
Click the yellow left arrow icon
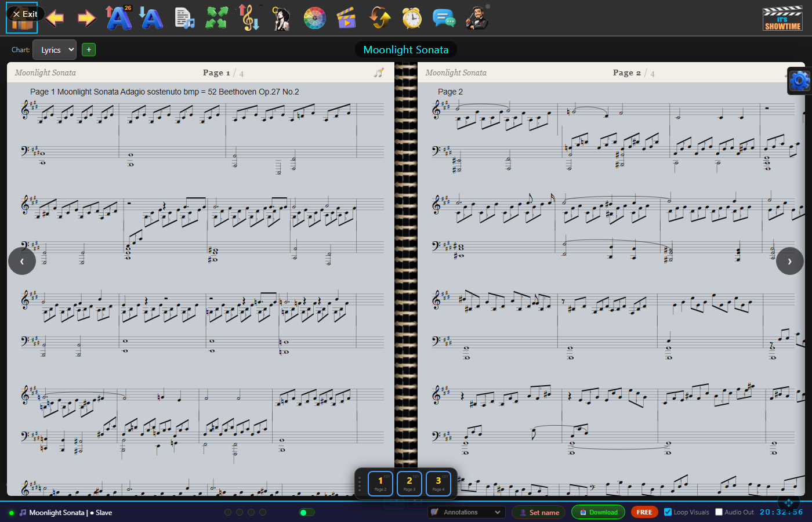click(55, 18)
